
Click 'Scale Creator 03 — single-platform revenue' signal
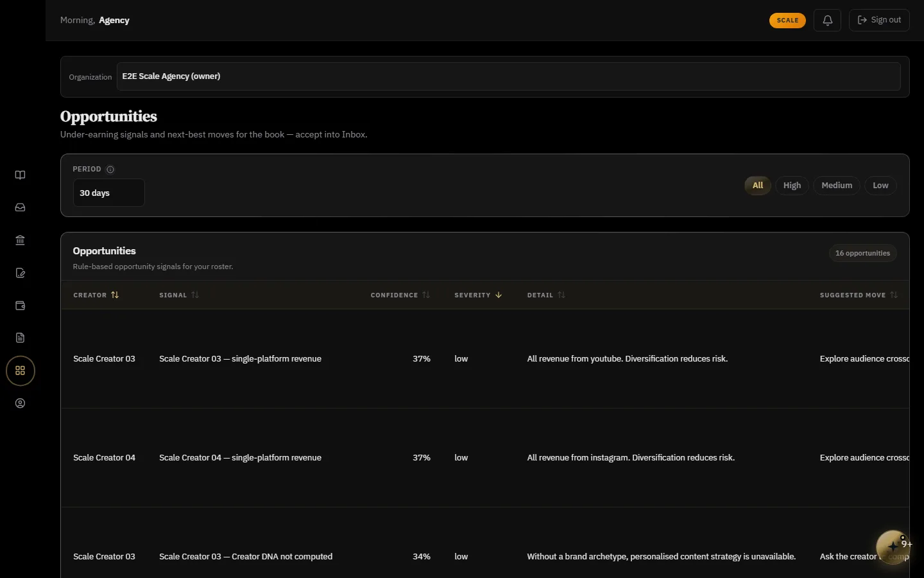(240, 359)
